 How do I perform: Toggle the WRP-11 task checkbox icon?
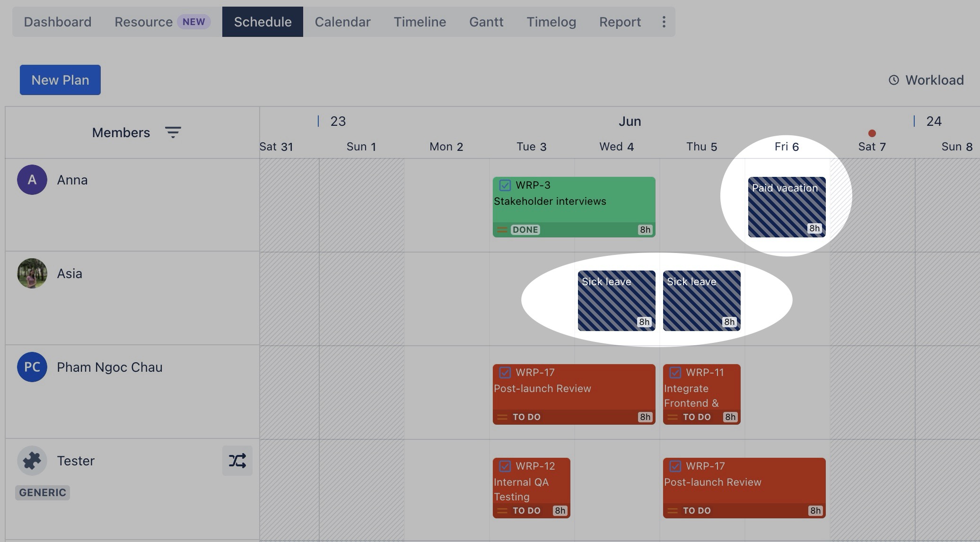[675, 372]
